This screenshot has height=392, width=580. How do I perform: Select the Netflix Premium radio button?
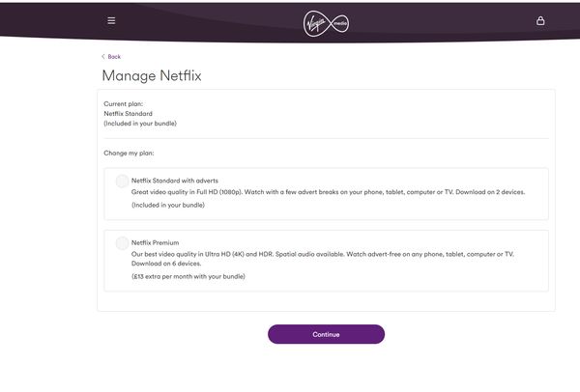[x=122, y=242]
